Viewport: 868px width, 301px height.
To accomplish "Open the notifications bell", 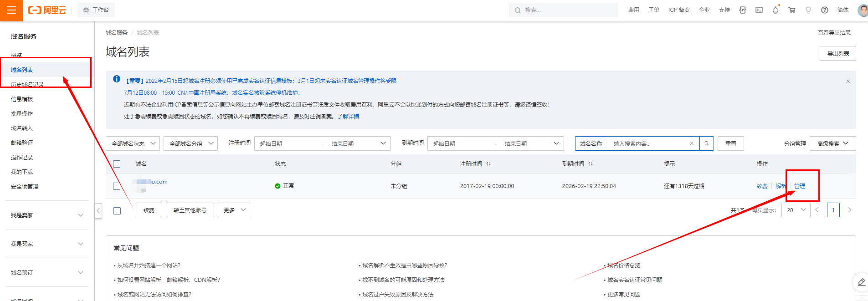I will click(776, 10).
